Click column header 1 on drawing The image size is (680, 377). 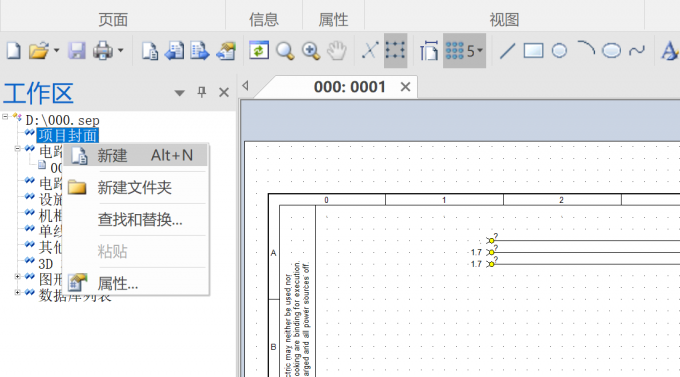(444, 200)
